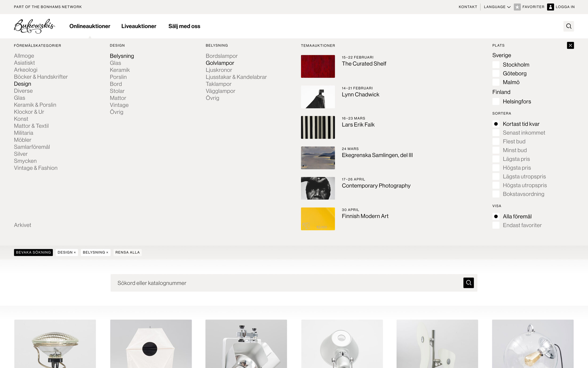Choose Mattor under Design

[x=118, y=98]
